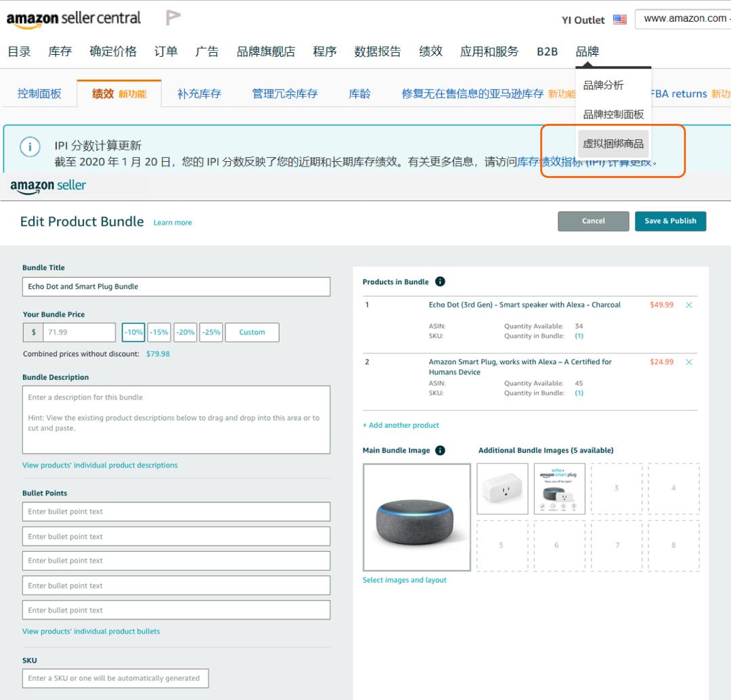The height and width of the screenshot is (700, 731).
Task: Switch to 管理冗余库存 tab
Action: pyautogui.click(x=285, y=93)
